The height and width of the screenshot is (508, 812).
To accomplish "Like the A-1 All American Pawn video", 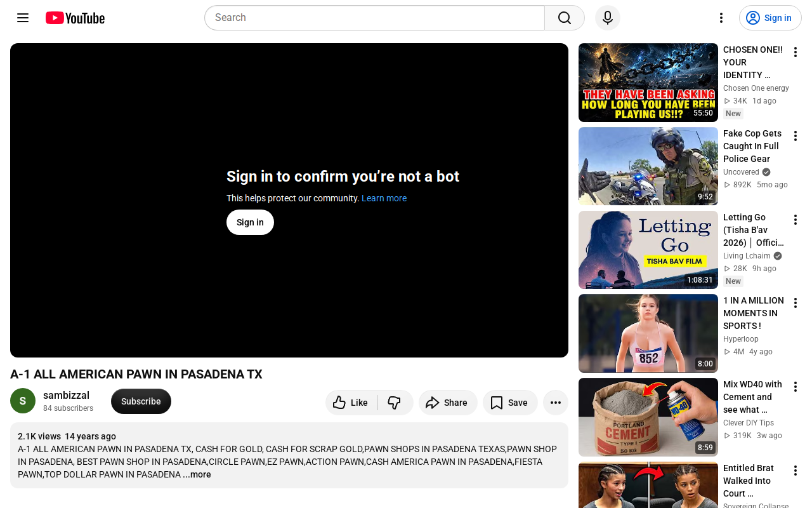I will (351, 403).
